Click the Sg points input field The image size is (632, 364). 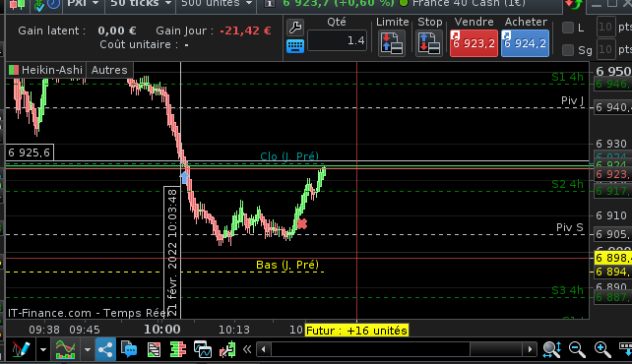click(605, 49)
